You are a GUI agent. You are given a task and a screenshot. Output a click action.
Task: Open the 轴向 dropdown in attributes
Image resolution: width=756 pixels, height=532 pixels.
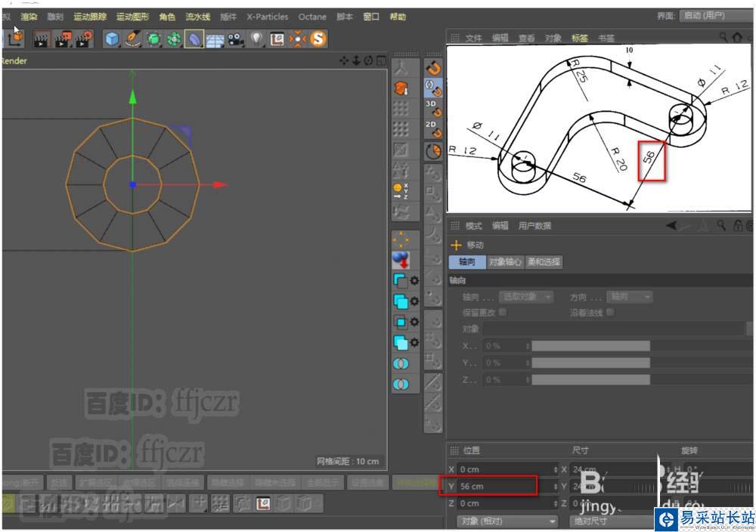point(526,297)
